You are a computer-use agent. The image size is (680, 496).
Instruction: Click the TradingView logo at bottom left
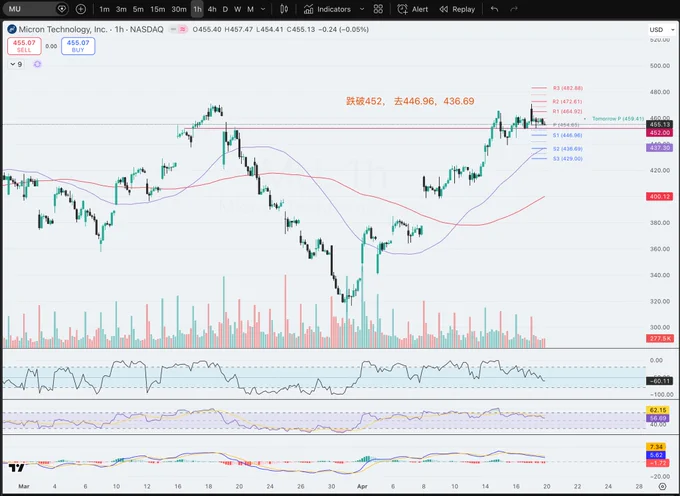coord(16,468)
